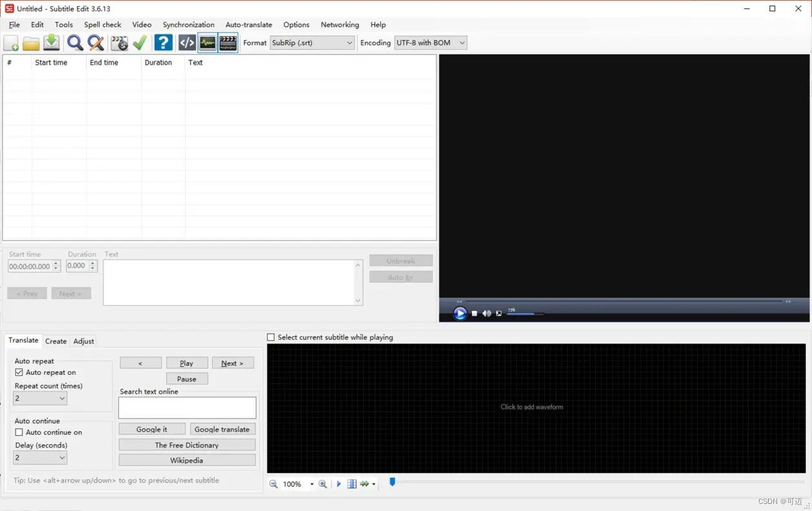
Task: Zoom in the waveform with the plus magnifier
Action: (323, 484)
